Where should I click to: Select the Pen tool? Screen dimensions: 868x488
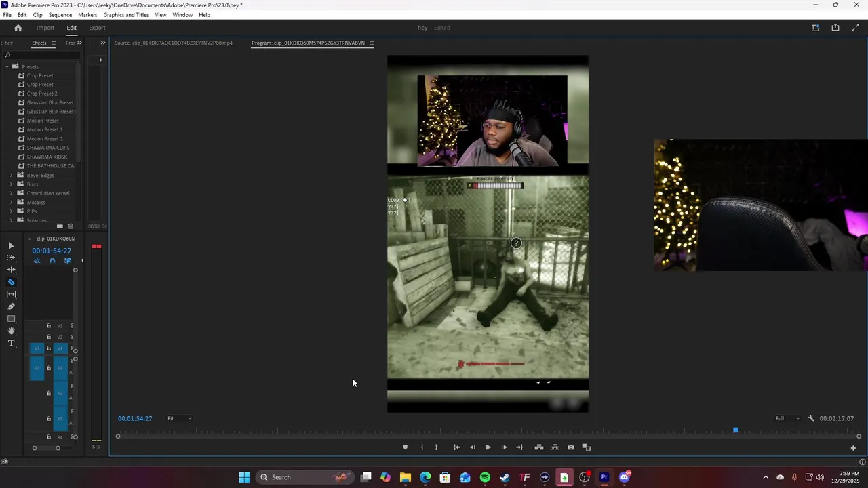pos(11,306)
